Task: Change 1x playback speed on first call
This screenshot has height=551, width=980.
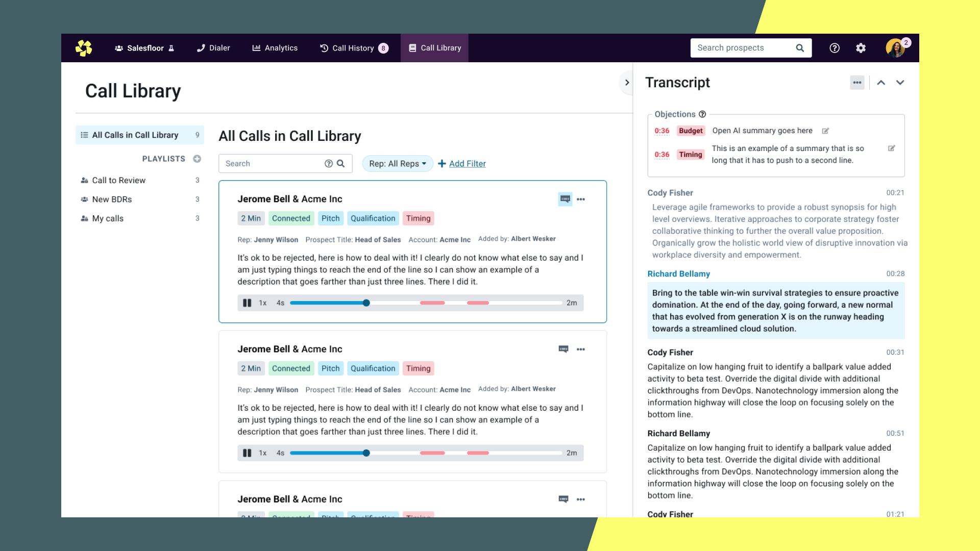Action: point(263,303)
